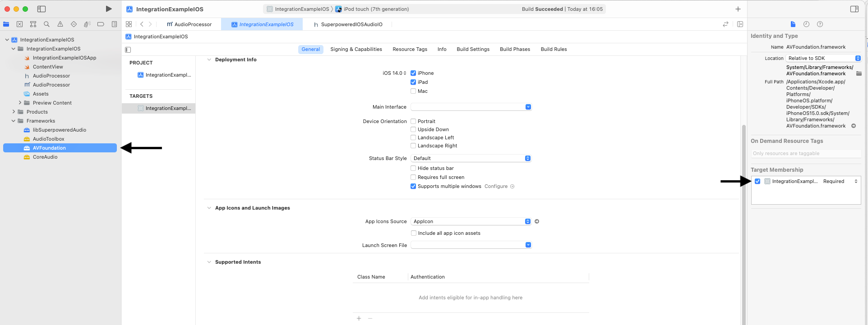Open the debug navigator

pyautogui.click(x=87, y=24)
